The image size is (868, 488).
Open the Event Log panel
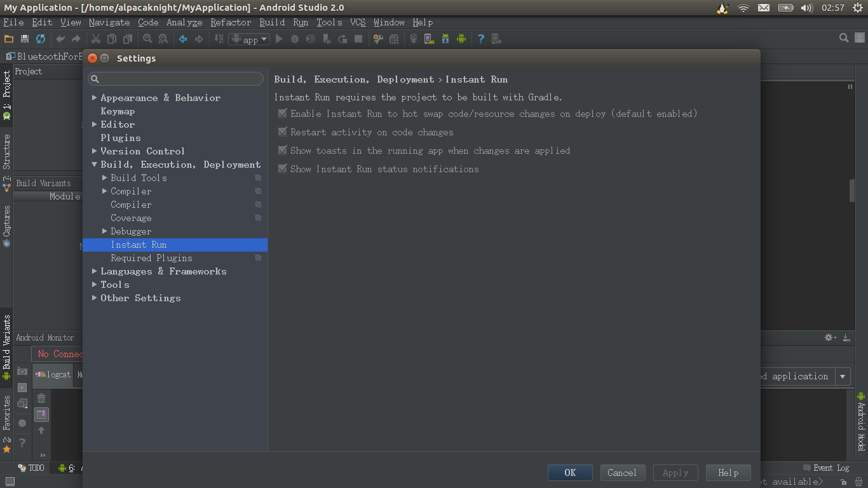(x=826, y=468)
